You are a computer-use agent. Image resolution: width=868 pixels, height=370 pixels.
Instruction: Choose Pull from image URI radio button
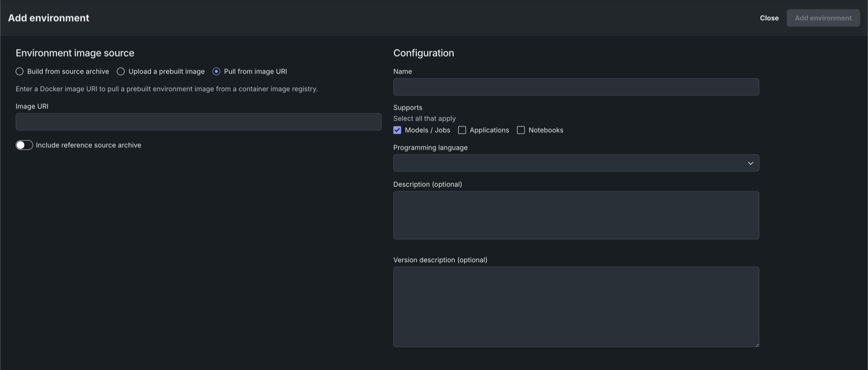[216, 71]
